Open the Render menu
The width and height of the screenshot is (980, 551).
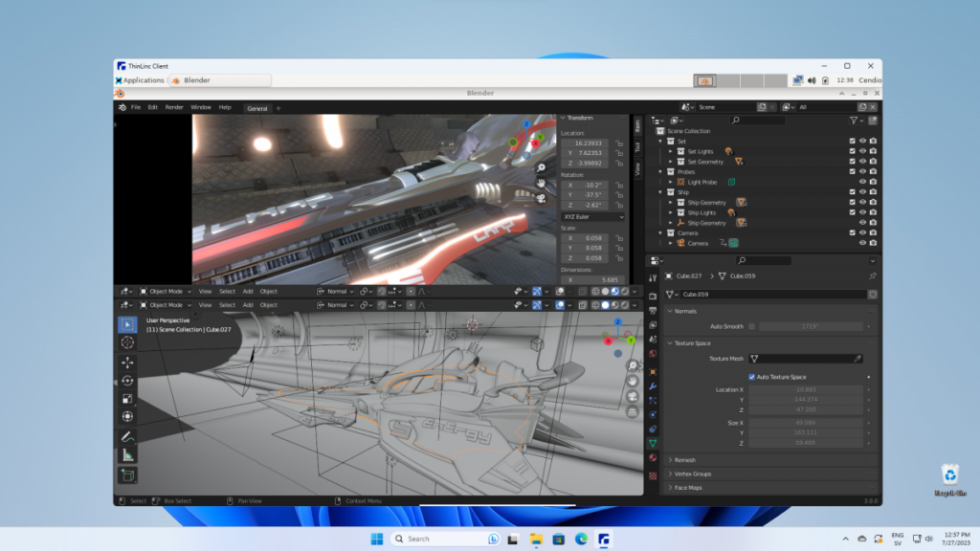tap(174, 107)
